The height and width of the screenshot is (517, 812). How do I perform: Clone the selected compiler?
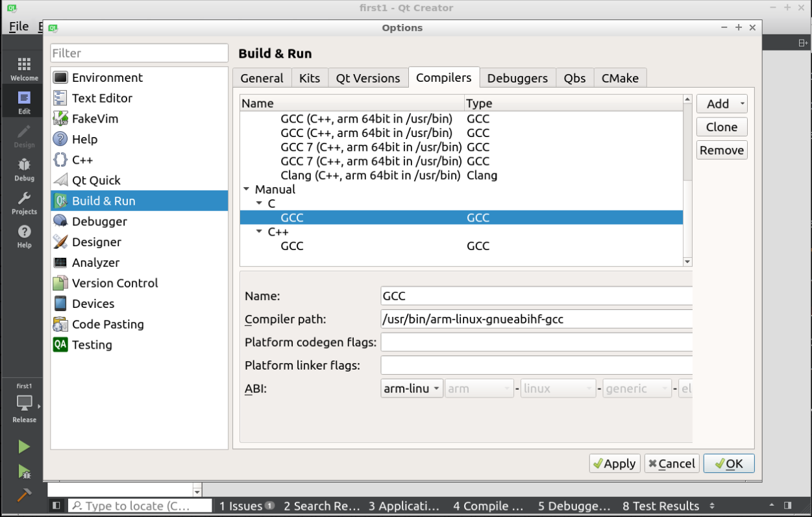point(722,127)
